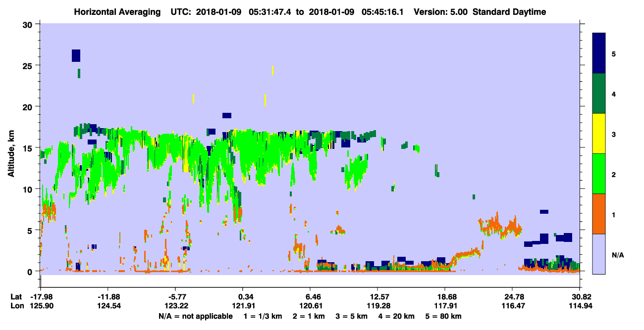The width and height of the screenshot is (644, 330).
Task: Click the lavender N/A colorbar segment
Action: click(x=599, y=253)
